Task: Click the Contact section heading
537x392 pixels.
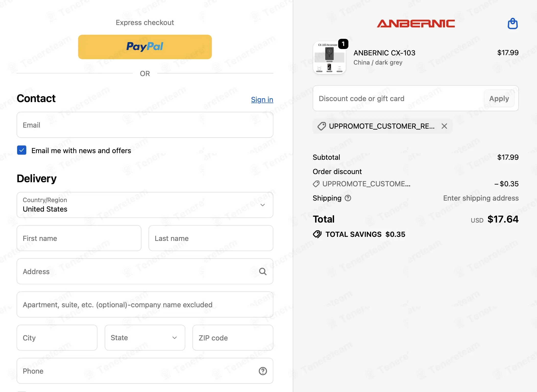Action: pyautogui.click(x=36, y=99)
